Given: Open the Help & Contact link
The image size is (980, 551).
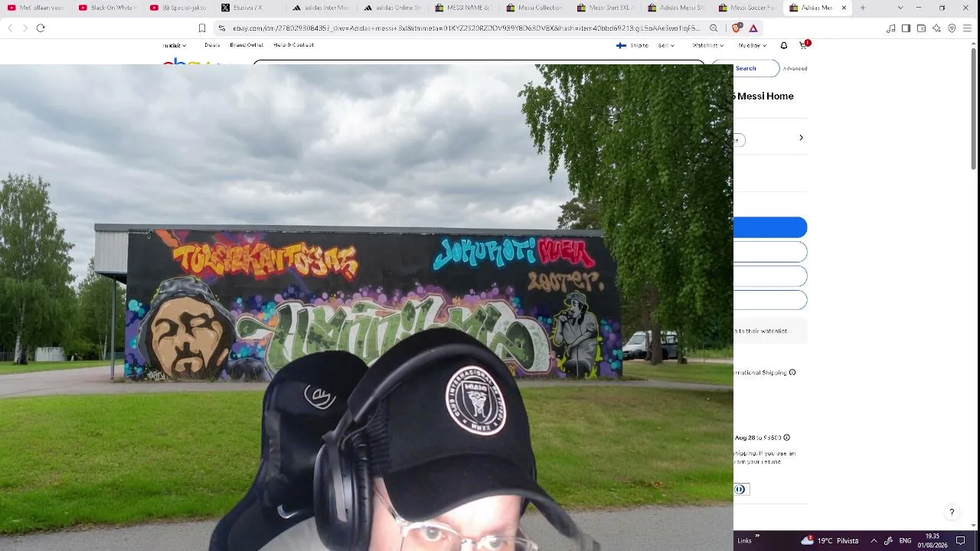Looking at the screenshot, I should pos(293,45).
